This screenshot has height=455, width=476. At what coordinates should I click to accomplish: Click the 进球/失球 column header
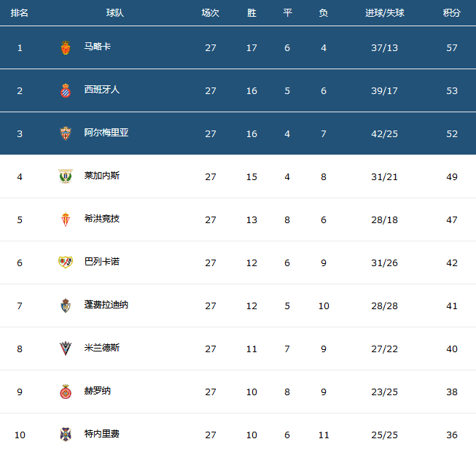click(x=385, y=13)
